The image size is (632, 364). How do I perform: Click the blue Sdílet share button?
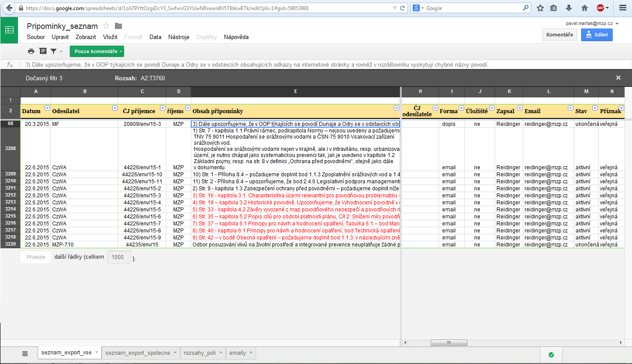[597, 35]
